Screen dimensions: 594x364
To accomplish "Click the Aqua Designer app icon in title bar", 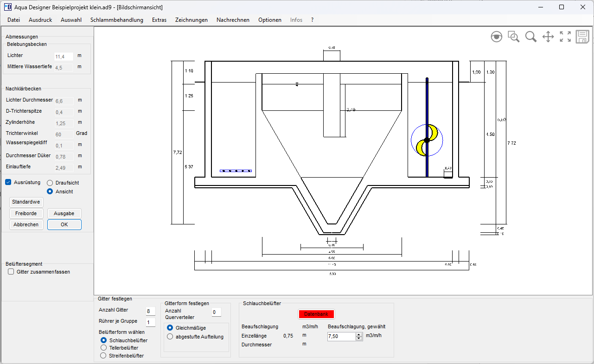I will click(x=7, y=7).
